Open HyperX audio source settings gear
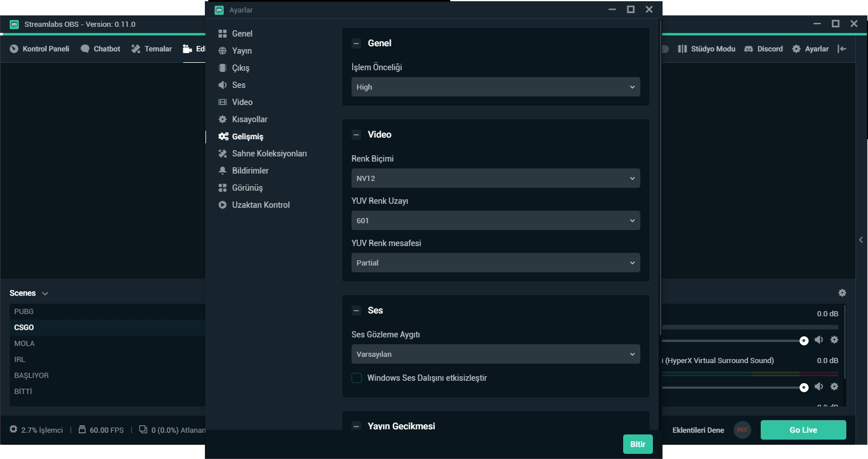The height and width of the screenshot is (459, 868). [x=834, y=386]
